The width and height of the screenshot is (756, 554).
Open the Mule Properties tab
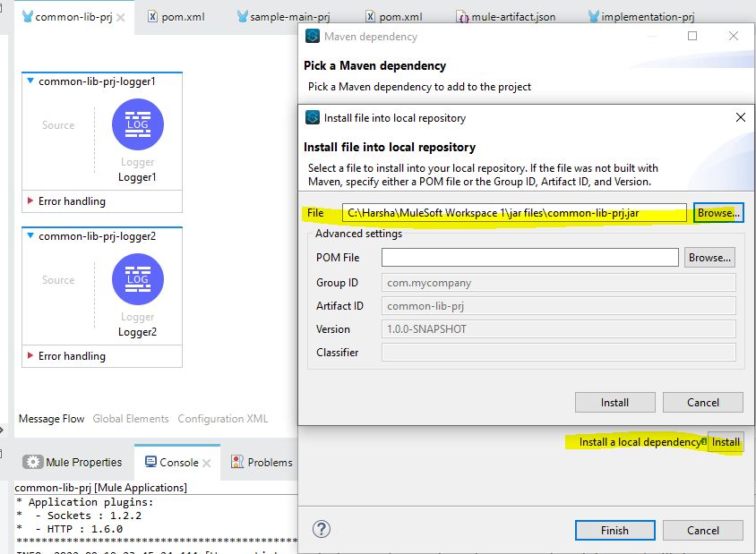tap(73, 462)
